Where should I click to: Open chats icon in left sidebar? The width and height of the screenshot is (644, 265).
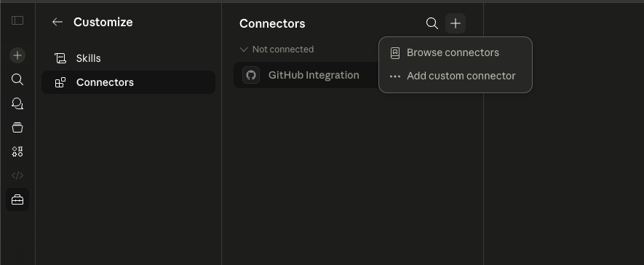point(17,103)
